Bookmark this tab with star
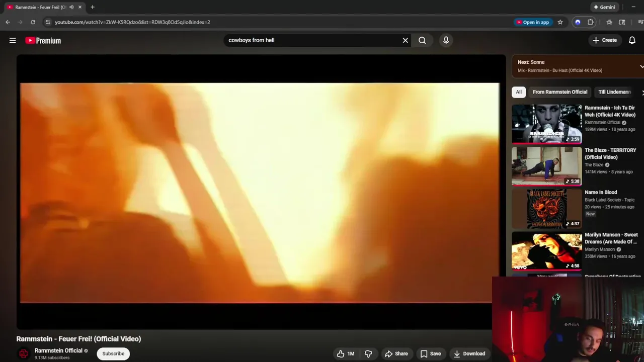644x362 pixels. [x=560, y=22]
